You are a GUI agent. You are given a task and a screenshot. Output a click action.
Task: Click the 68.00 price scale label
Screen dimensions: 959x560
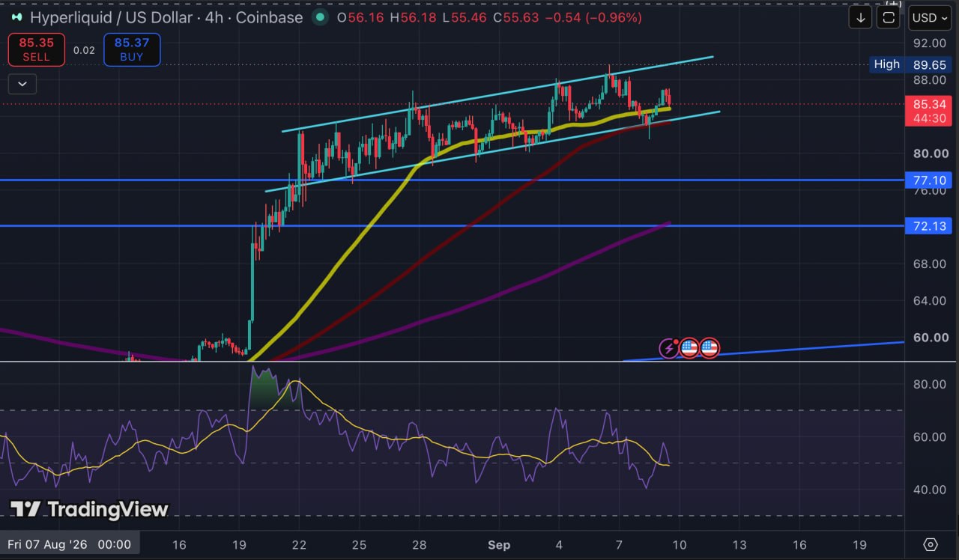tap(929, 264)
